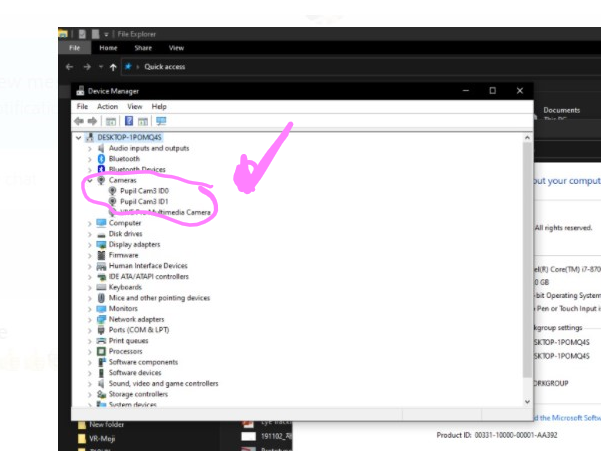This screenshot has height=451, width=601.
Task: Collapse the Cameras category
Action: [x=90, y=180]
